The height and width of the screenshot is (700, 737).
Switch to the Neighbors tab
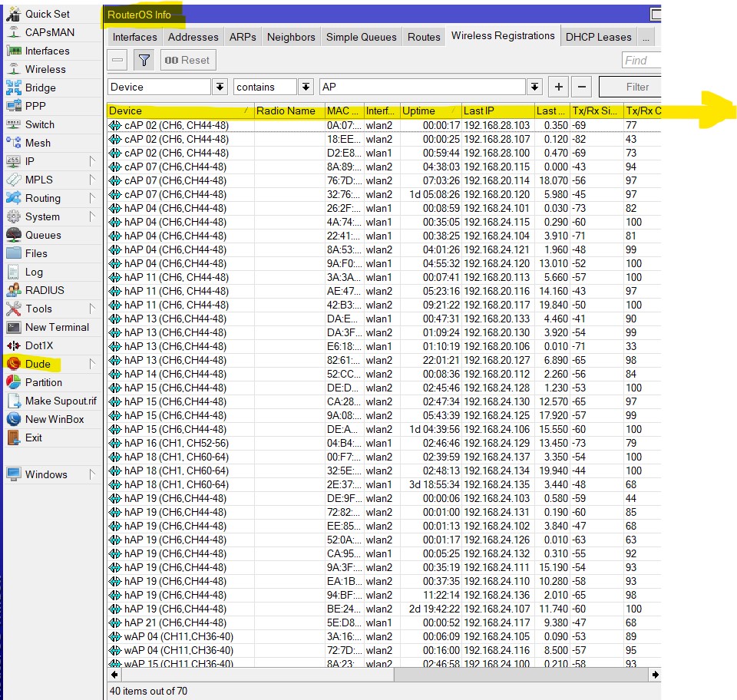(291, 37)
